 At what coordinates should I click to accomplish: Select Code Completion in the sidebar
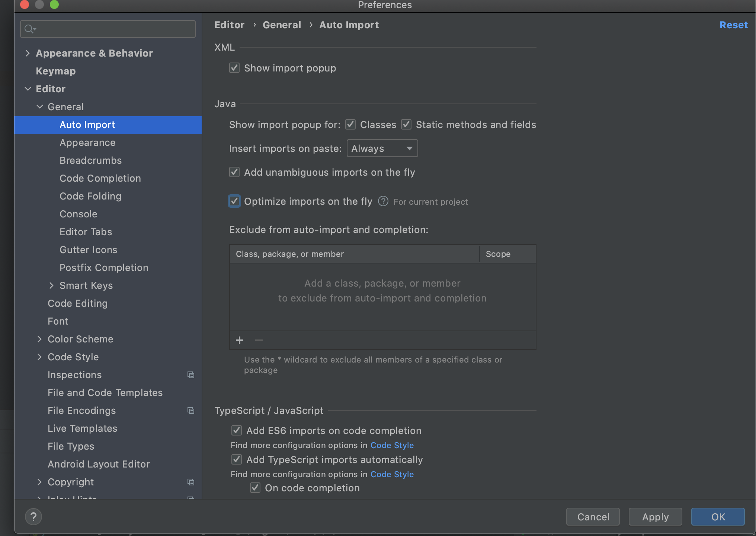point(100,178)
